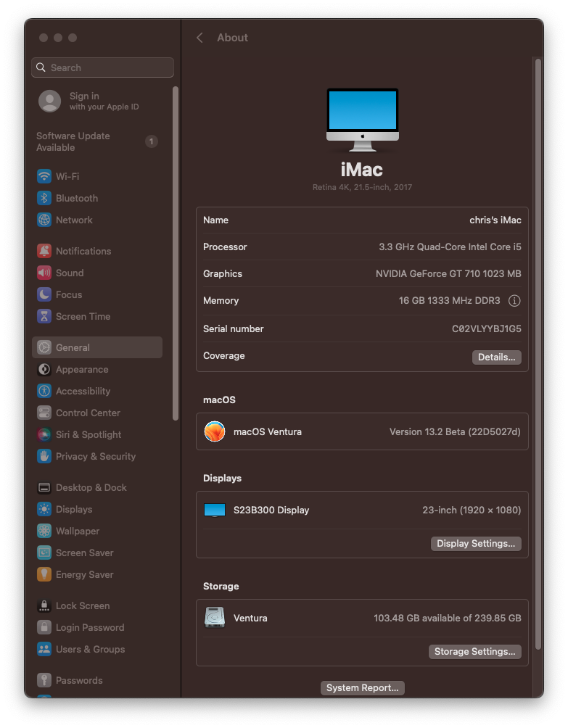
Task: Select the Desktop & Dock icon
Action: click(44, 488)
